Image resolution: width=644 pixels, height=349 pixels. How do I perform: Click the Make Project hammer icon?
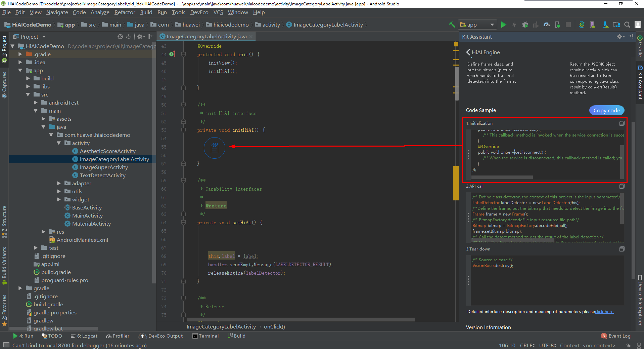tap(452, 25)
